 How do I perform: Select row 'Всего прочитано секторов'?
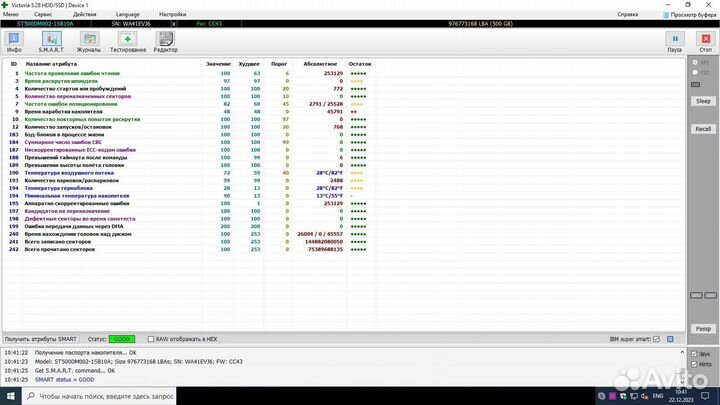[x=189, y=249]
